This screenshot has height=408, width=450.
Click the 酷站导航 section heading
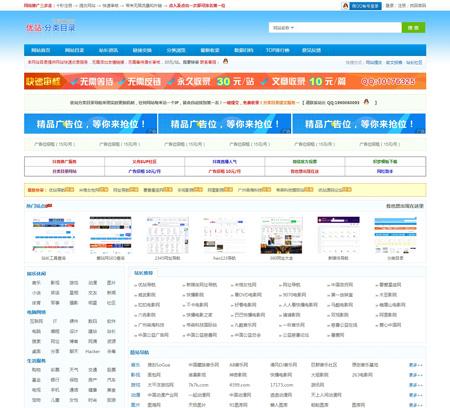139,352
